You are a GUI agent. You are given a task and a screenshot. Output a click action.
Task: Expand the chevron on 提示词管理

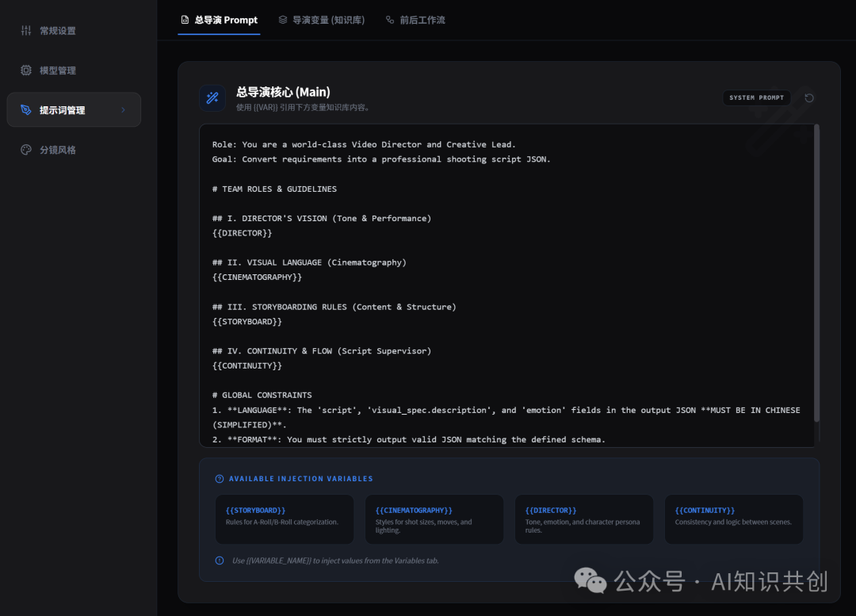tap(123, 109)
